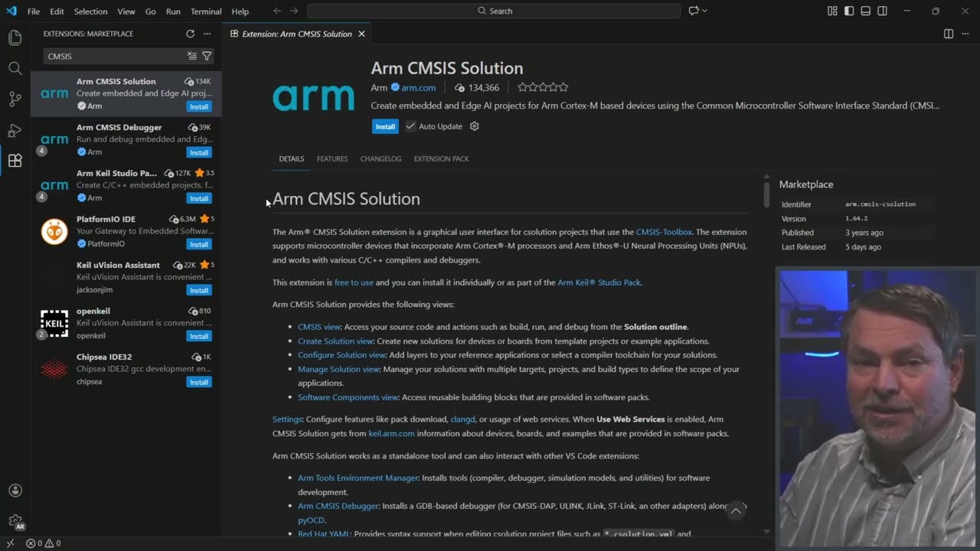Click the command center Search box
The width and height of the screenshot is (980, 551).
click(x=494, y=11)
